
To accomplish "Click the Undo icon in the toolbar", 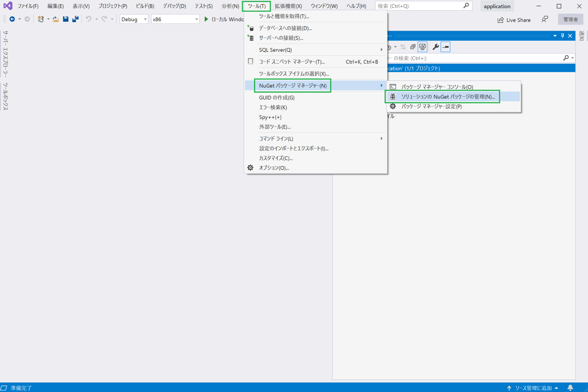I will pyautogui.click(x=89, y=19).
